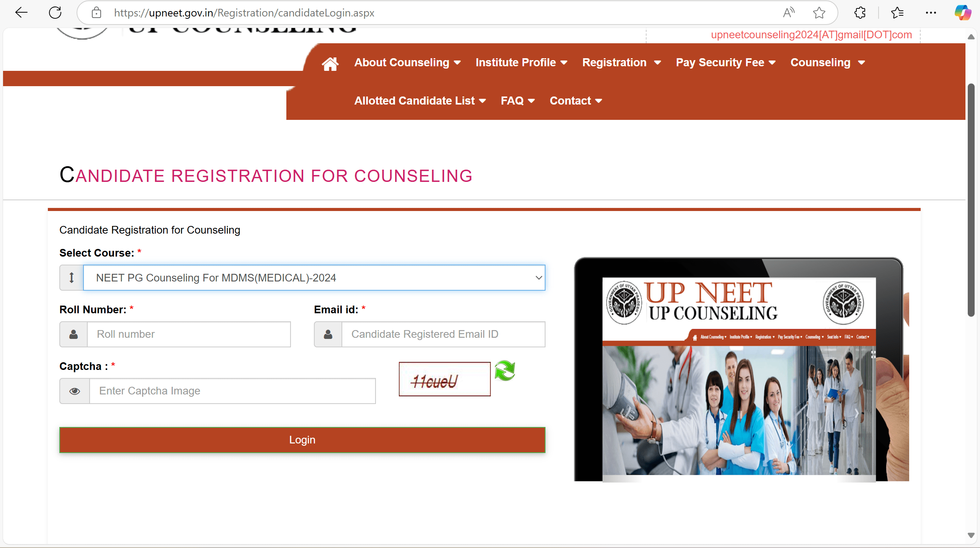The width and height of the screenshot is (980, 548).
Task: Click the Home icon in navigation bar
Action: 330,62
